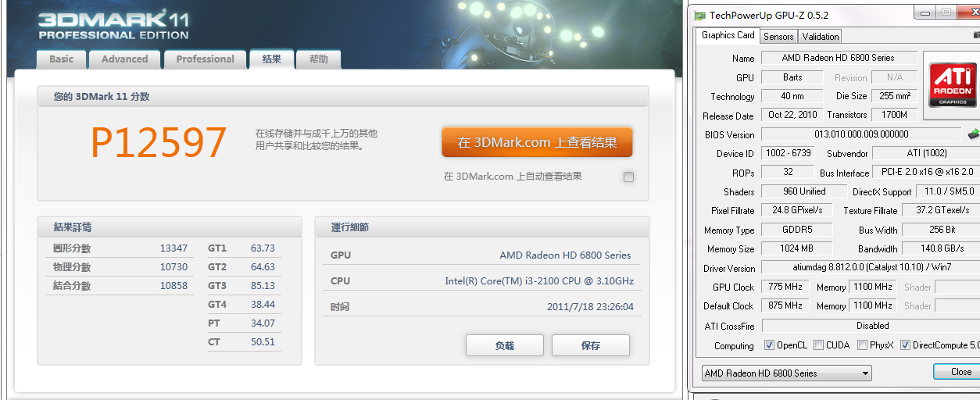The height and width of the screenshot is (400, 980).
Task: Click the orange 在 3DMark.com 上查看结果 button
Action: [x=537, y=142]
